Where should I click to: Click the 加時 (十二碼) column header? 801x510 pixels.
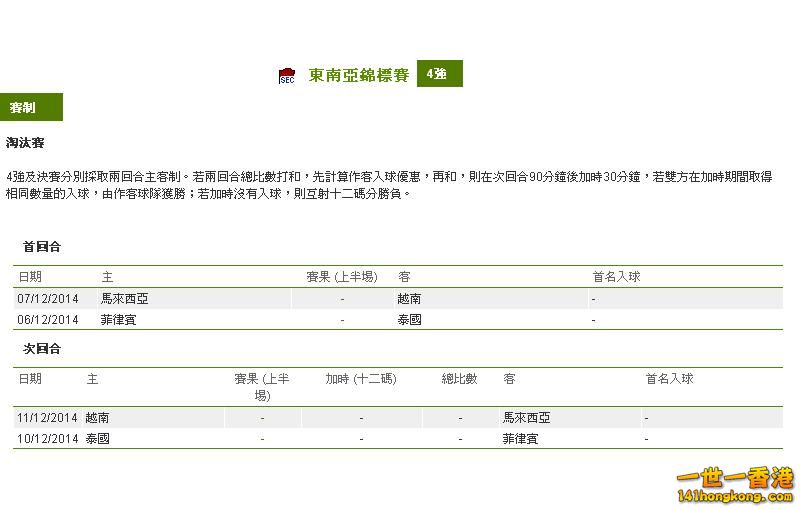point(361,379)
